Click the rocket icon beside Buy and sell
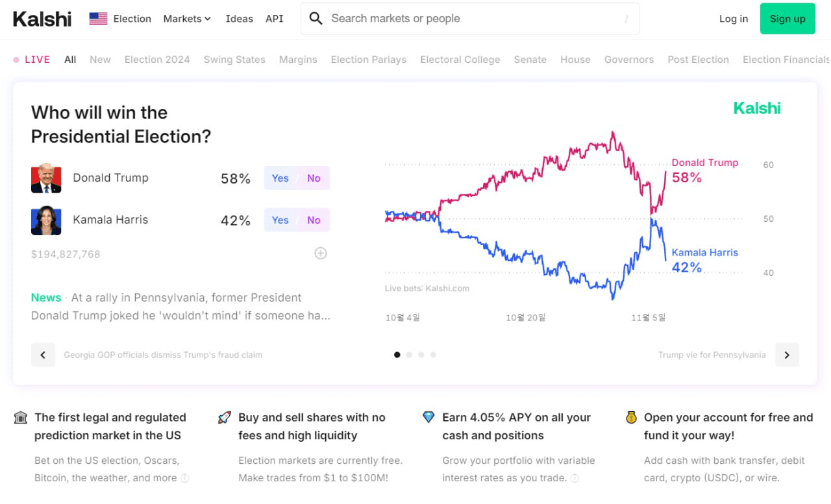This screenshot has height=504, width=831. point(225,418)
